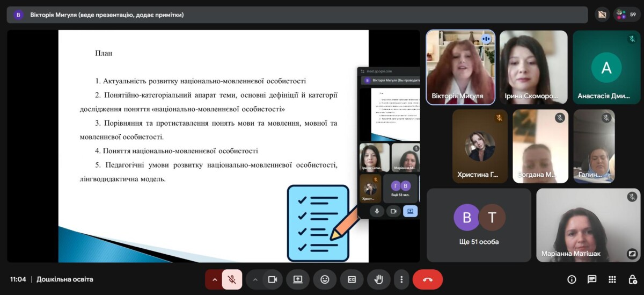
Task: Click the present screen icon
Action: coord(298,279)
